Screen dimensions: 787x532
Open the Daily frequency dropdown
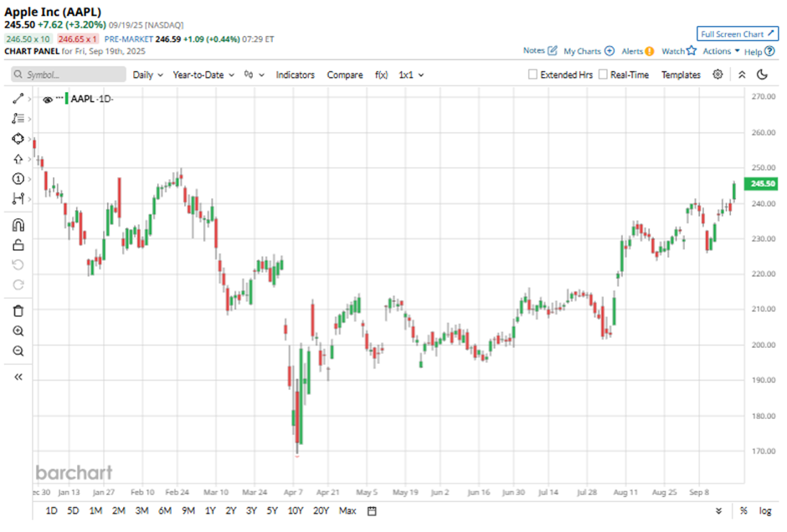[x=147, y=74]
